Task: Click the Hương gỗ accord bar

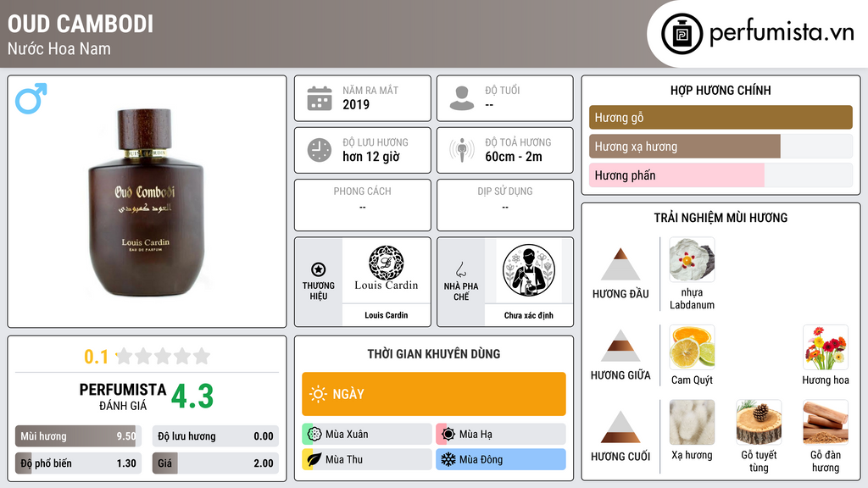Action: pos(721,117)
